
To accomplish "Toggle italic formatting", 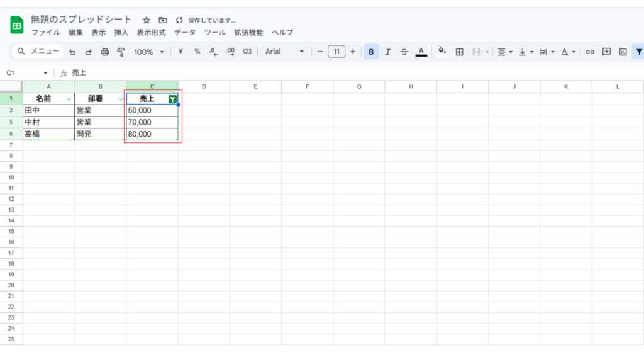I will click(x=387, y=52).
